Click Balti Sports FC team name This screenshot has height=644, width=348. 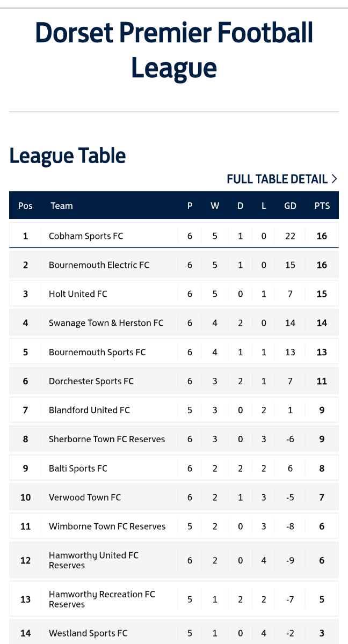pyautogui.click(x=78, y=469)
